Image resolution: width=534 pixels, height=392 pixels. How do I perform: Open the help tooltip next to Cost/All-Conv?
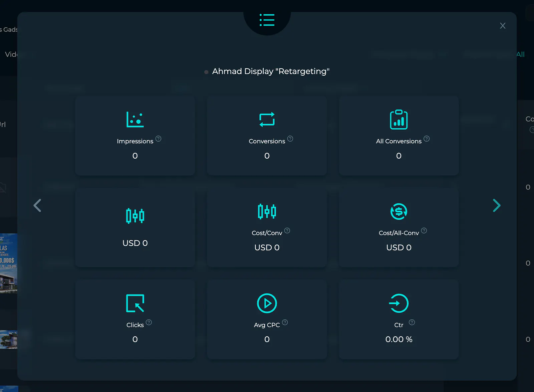[424, 230]
